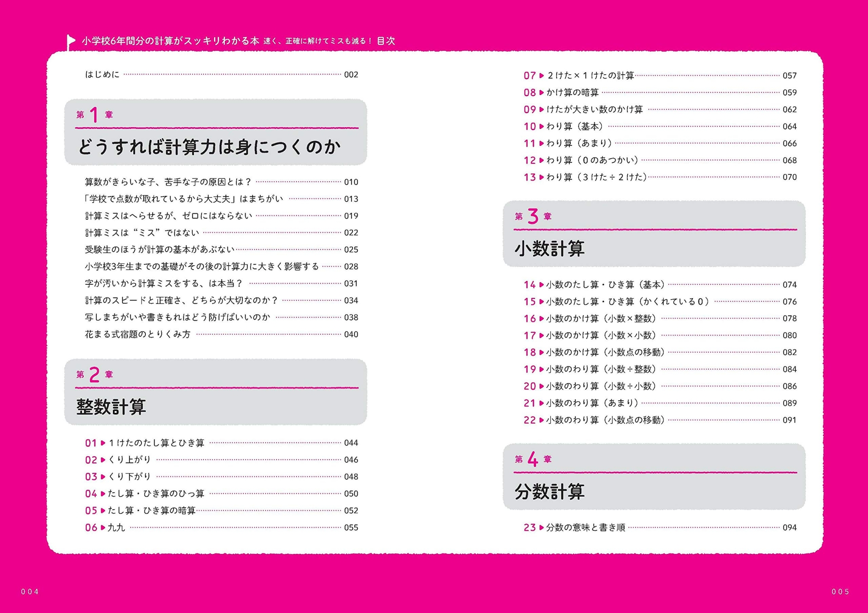Select 計算のスピードと正確さ entry, page 034
Screen dimensions: 868x613
(x=221, y=300)
